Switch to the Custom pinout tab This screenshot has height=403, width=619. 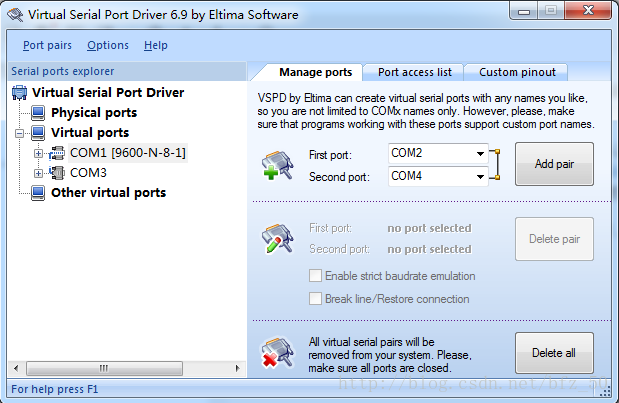pos(517,72)
